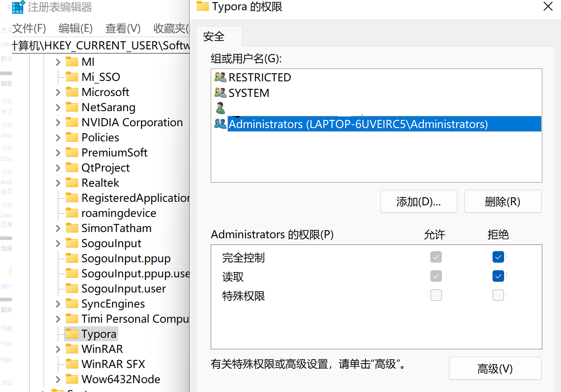This screenshot has width=561, height=392.
Task: Click the Registry Editor app icon in title bar
Action: click(x=18, y=8)
